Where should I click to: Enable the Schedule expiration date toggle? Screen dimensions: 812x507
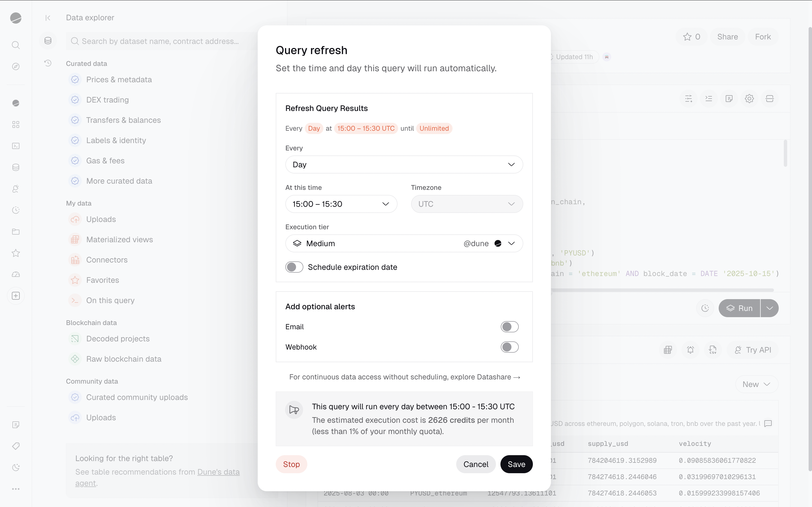tap(294, 267)
